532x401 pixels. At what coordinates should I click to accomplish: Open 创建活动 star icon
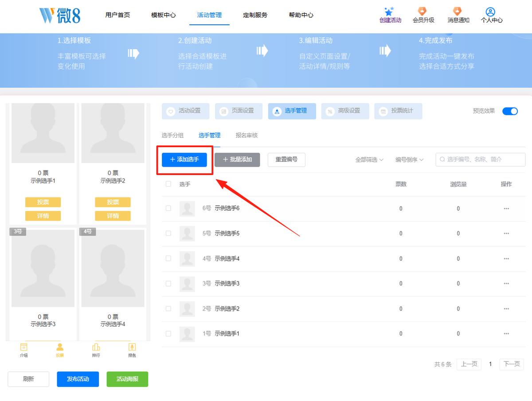[x=390, y=12]
